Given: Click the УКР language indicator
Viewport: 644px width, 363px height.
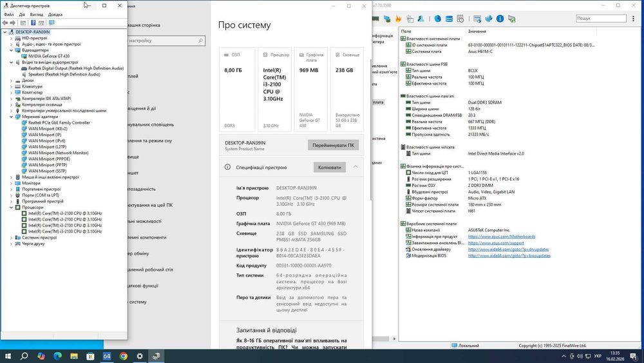Looking at the screenshot, I should pyautogui.click(x=598, y=356).
